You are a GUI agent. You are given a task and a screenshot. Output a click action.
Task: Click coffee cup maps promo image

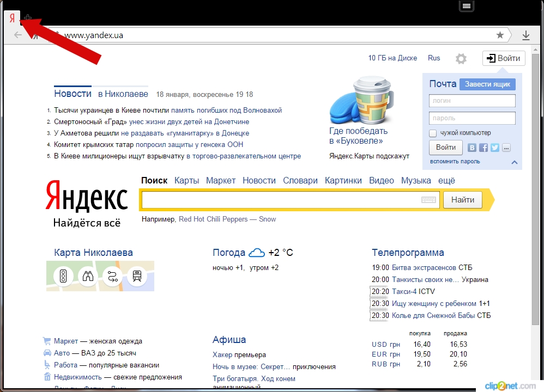coord(362,101)
